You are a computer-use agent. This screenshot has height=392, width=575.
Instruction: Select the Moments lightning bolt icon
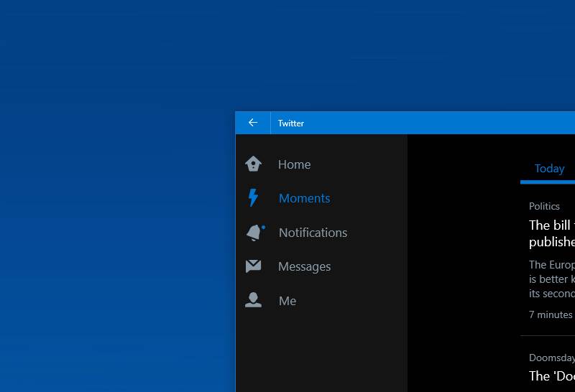pyautogui.click(x=253, y=198)
